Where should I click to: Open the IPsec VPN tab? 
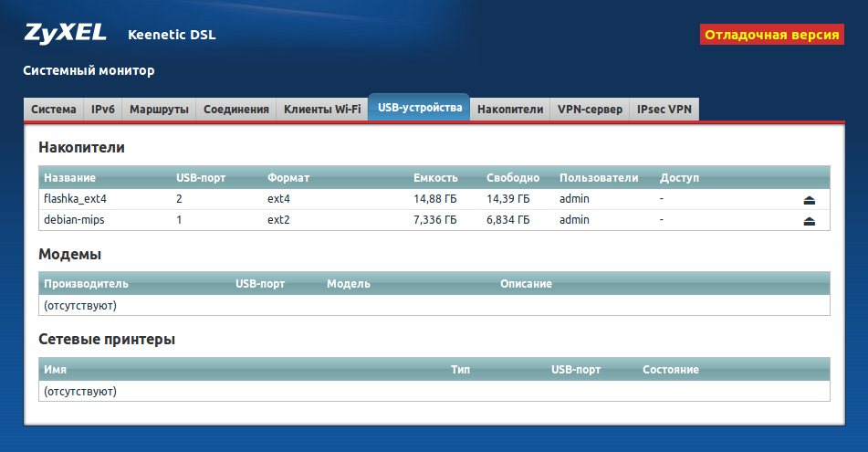(664, 110)
